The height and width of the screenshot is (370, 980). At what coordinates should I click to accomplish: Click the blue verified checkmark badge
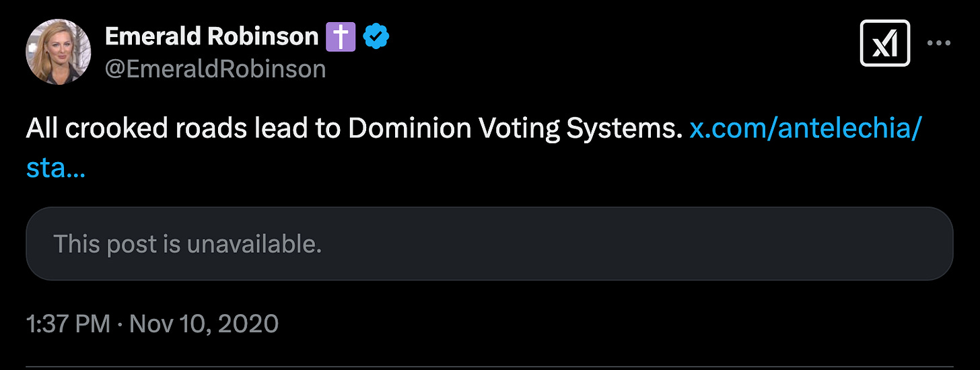378,38
